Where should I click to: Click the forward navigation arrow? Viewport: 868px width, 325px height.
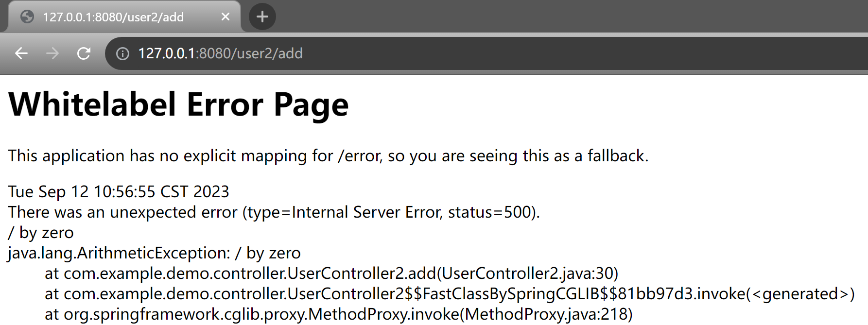pos(52,53)
